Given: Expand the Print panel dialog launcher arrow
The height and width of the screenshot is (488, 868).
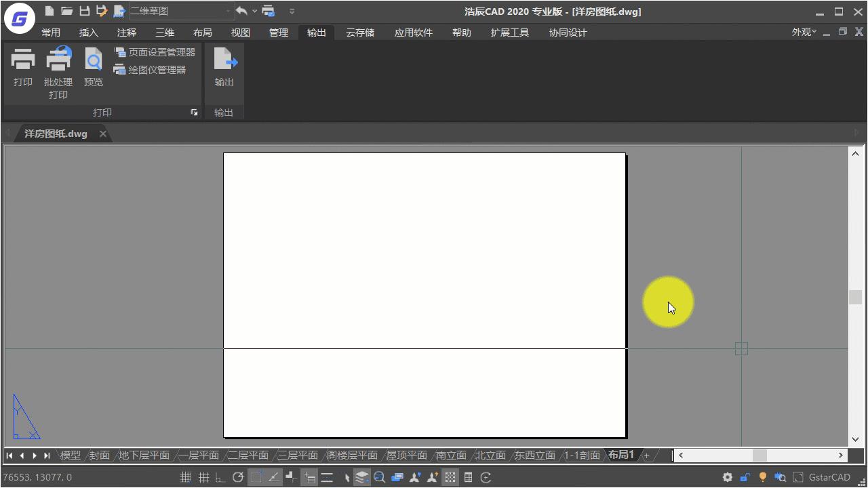Looking at the screenshot, I should pyautogui.click(x=195, y=113).
